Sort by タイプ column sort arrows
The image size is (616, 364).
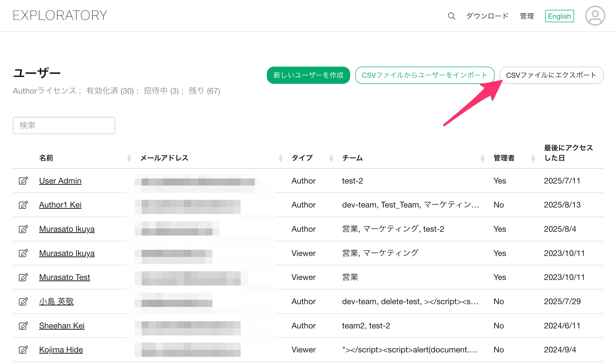[x=331, y=158]
